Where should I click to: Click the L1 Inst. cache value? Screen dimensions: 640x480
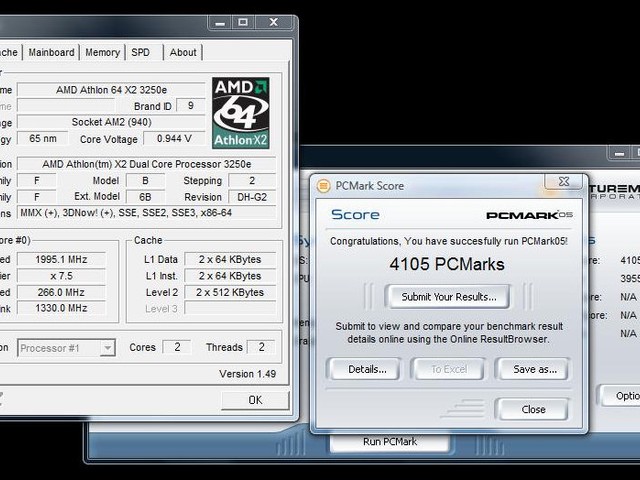point(230,276)
